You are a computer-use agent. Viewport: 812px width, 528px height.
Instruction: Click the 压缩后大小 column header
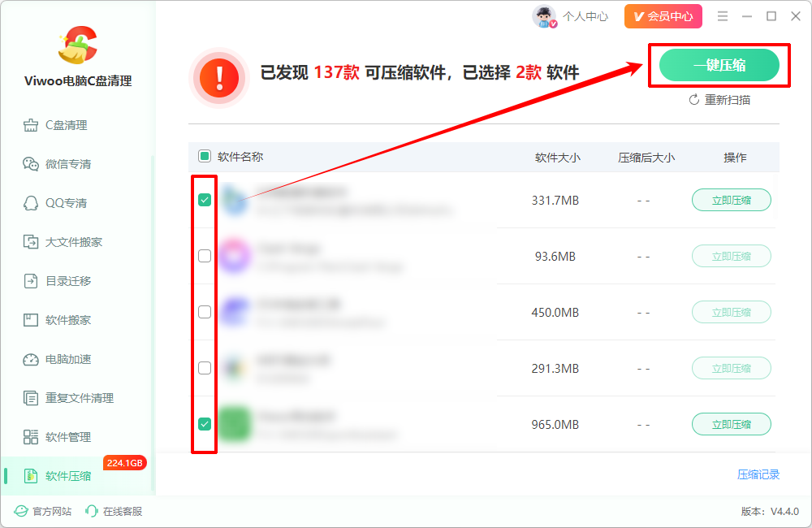point(646,158)
